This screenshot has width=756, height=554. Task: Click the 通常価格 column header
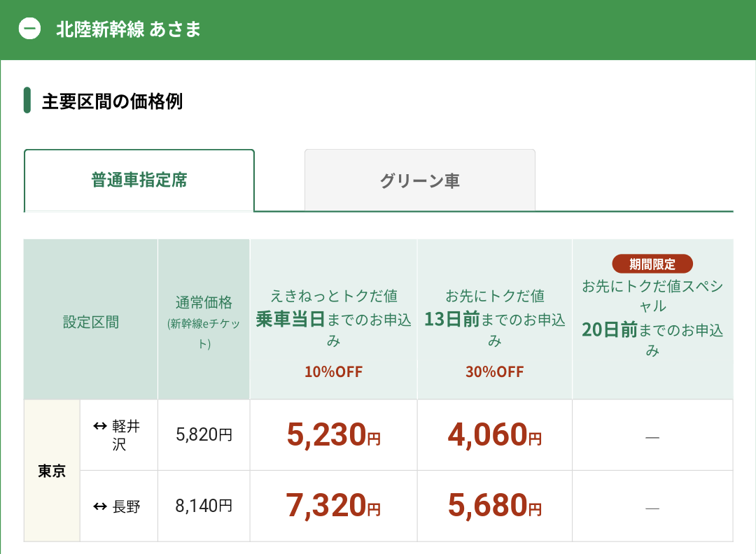(204, 319)
